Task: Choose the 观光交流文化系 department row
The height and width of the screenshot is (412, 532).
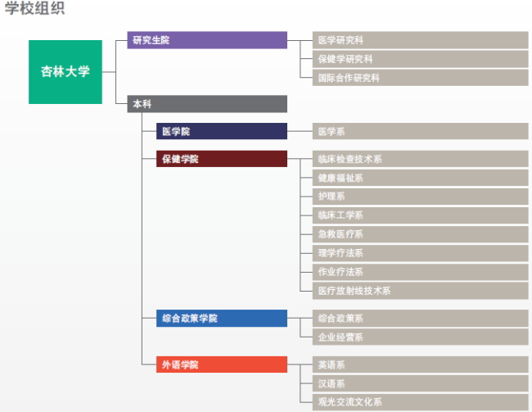Action: click(x=420, y=402)
